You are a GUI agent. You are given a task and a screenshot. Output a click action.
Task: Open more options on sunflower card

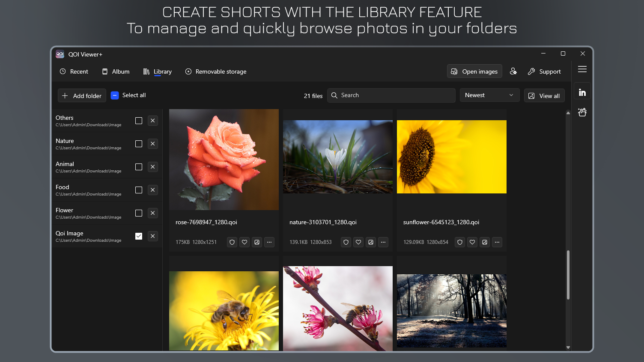[497, 242]
